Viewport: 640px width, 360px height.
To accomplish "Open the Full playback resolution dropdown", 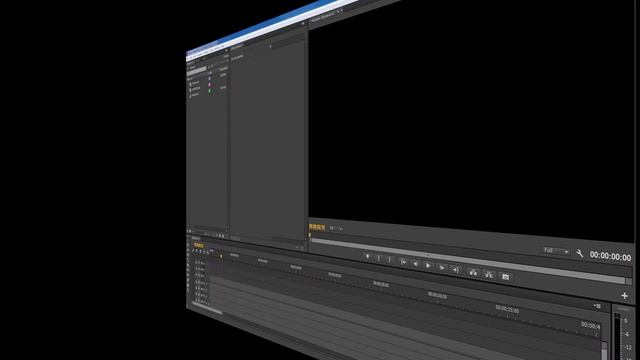I will click(556, 251).
